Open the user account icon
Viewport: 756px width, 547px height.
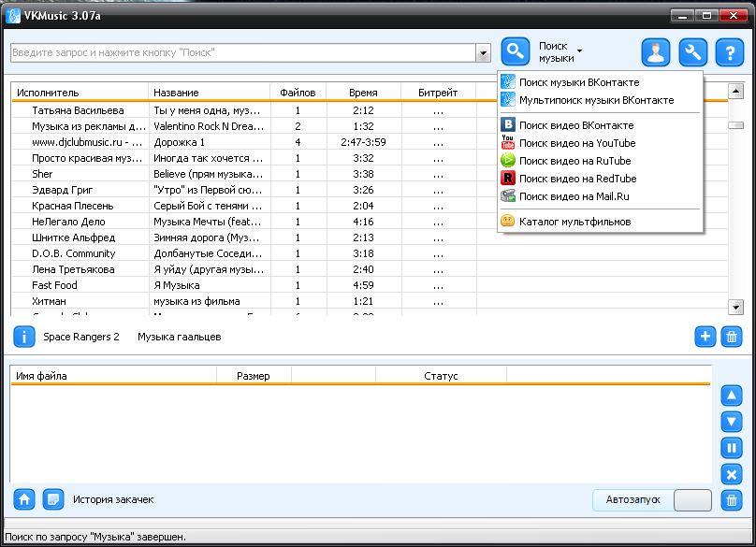point(656,52)
